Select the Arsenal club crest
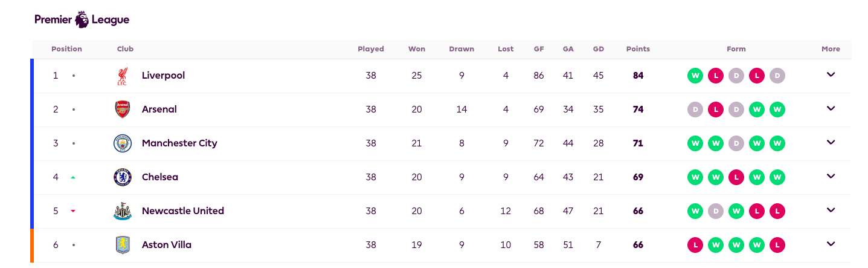Viewport: 868px width, 268px height. coord(123,109)
